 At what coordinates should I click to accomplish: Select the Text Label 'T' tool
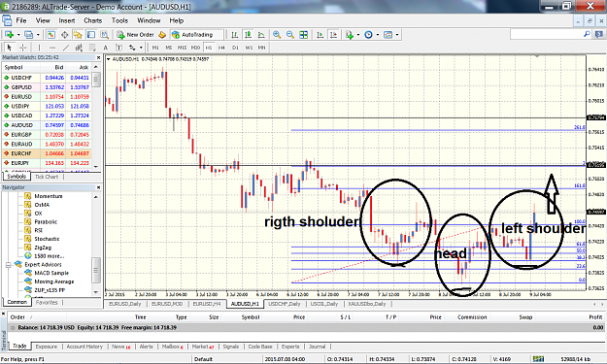118,48
